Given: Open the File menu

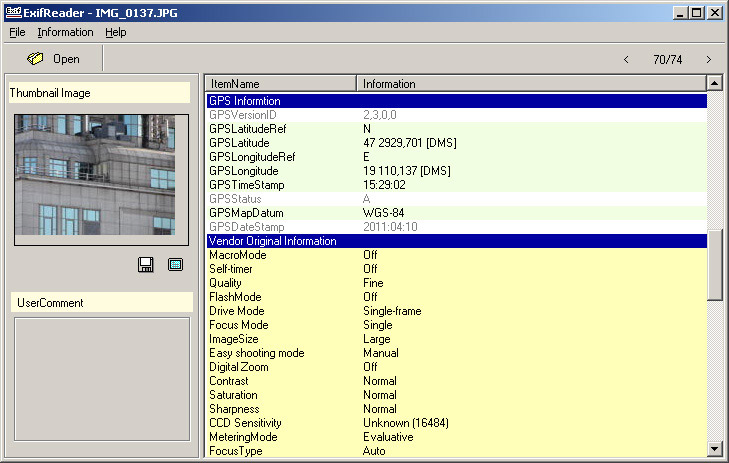Looking at the screenshot, I should 17,32.
